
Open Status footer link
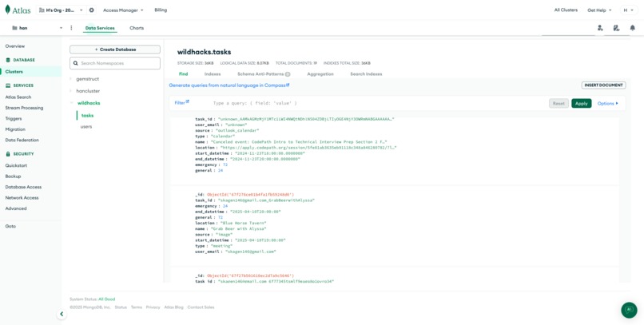coord(121,307)
